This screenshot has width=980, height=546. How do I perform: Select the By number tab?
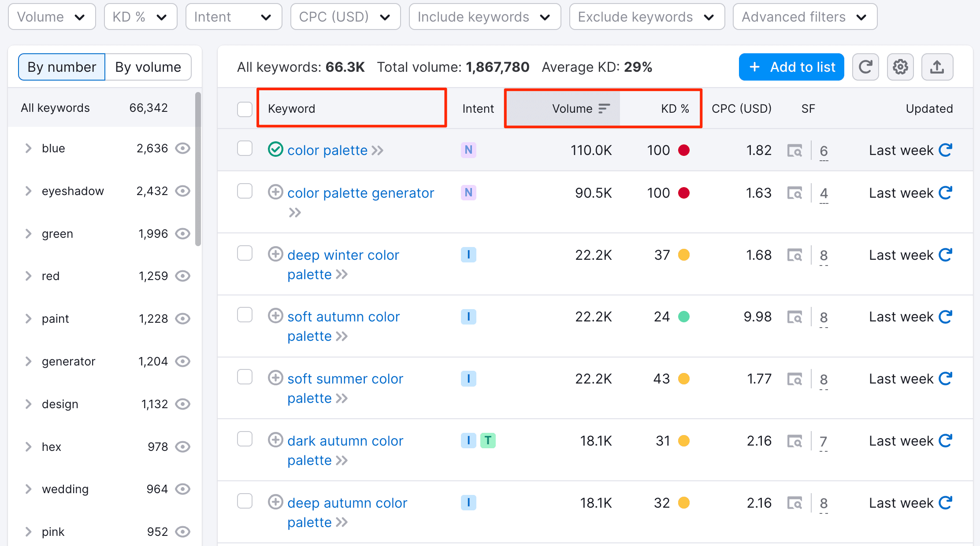[61, 66]
